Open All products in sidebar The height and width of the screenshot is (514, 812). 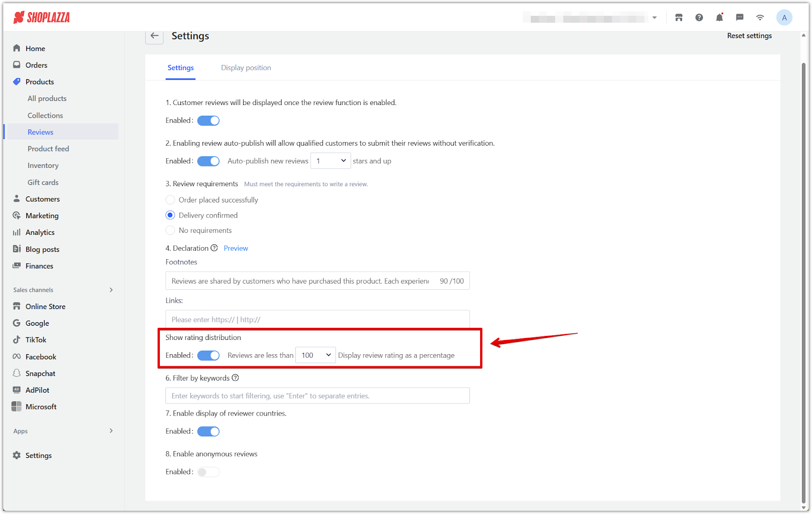pyautogui.click(x=47, y=98)
